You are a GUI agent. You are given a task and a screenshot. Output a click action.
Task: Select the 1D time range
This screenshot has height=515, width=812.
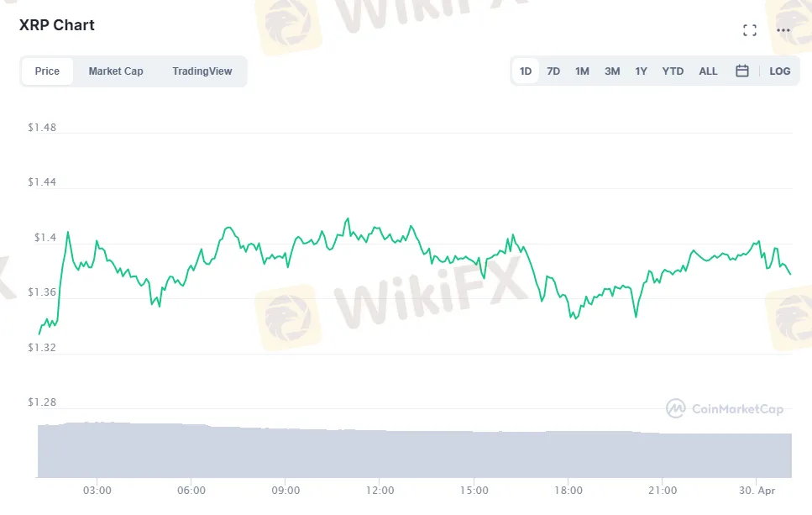point(526,71)
